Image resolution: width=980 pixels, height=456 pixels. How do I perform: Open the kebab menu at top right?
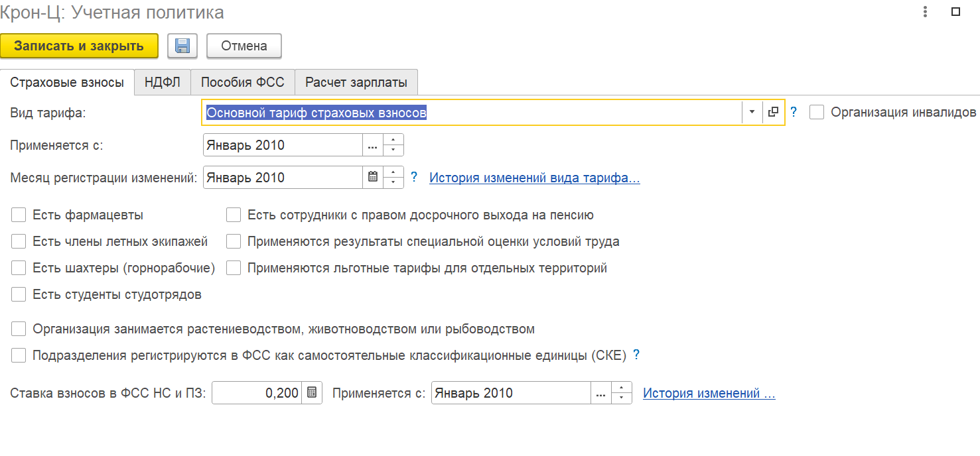[x=924, y=12]
